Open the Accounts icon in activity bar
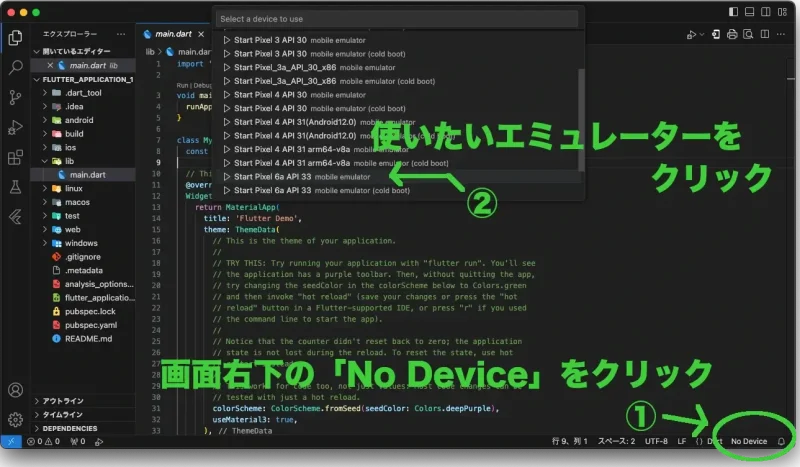800x467 pixels. [15, 390]
